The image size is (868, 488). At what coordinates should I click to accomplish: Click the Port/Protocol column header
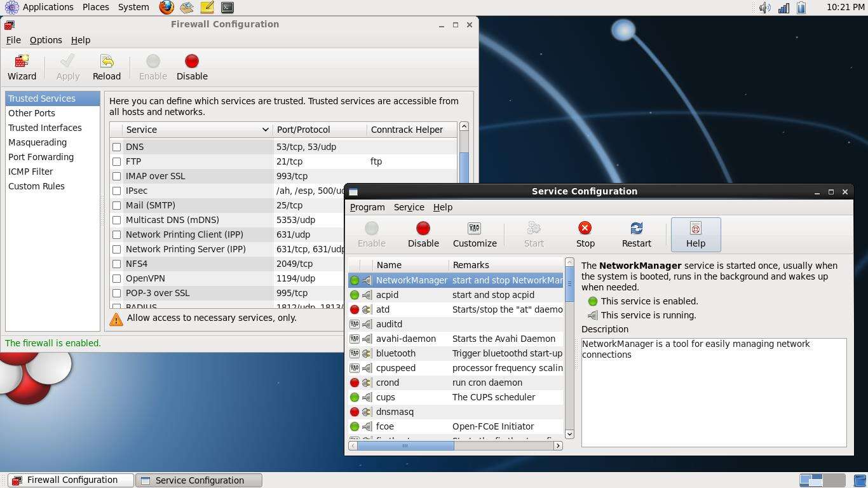point(320,130)
